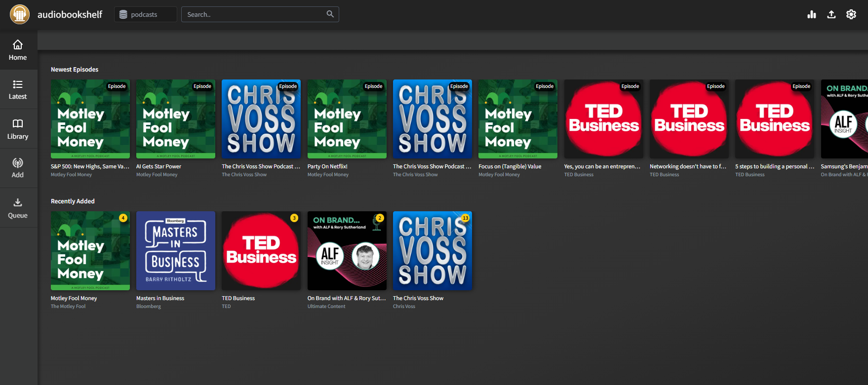Click 'Newest Episodes' section heading

(x=75, y=70)
